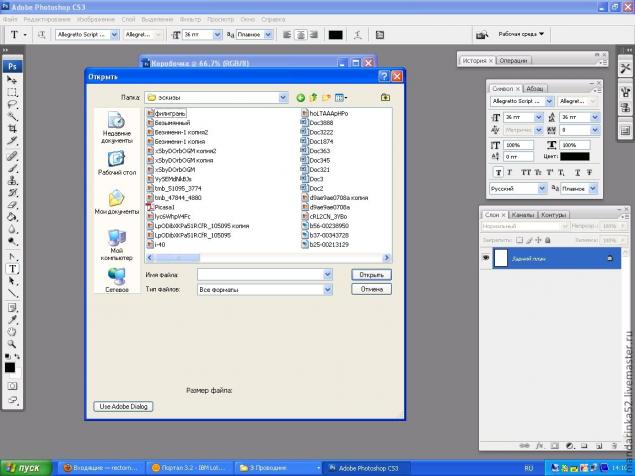
Task: Switch to the Channels tab
Action: point(522,215)
